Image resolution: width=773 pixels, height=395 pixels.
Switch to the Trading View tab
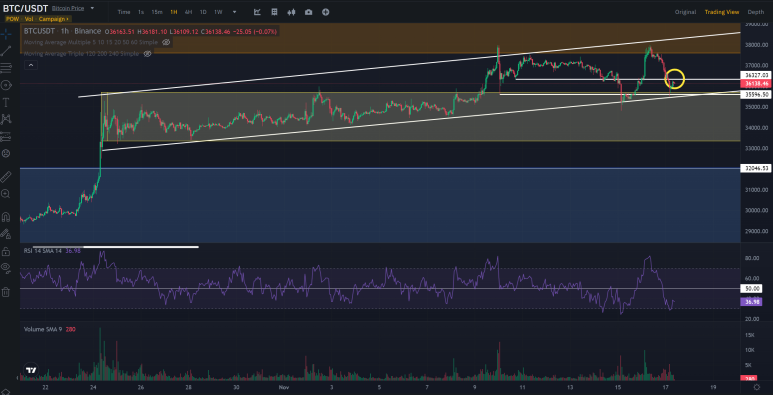(722, 12)
